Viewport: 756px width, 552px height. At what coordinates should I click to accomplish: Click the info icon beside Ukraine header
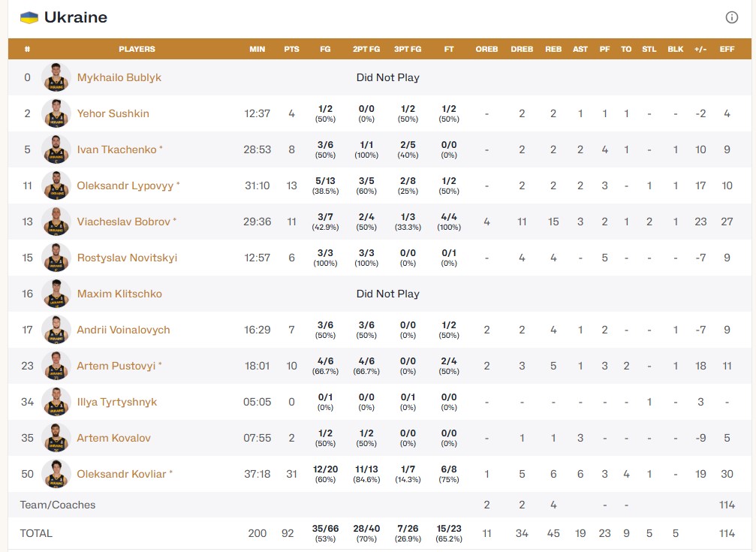pos(731,17)
